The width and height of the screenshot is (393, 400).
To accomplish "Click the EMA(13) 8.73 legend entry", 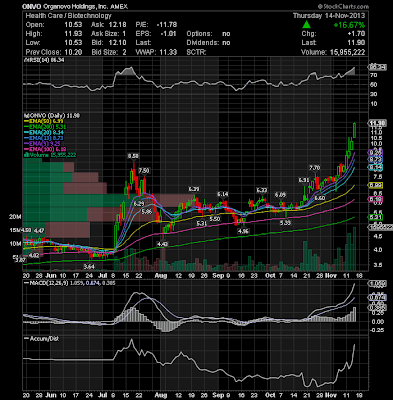I will coord(43,138).
